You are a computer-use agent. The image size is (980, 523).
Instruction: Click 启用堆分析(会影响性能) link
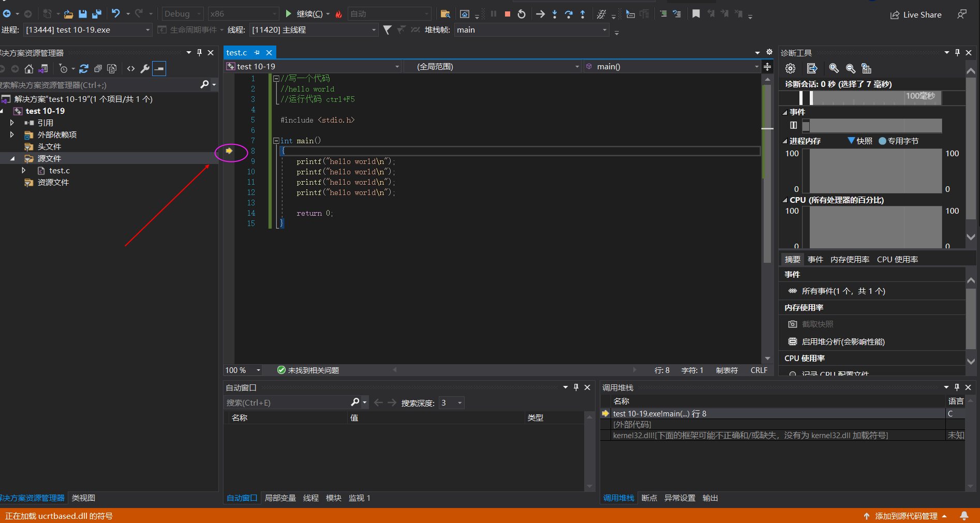pyautogui.click(x=843, y=341)
